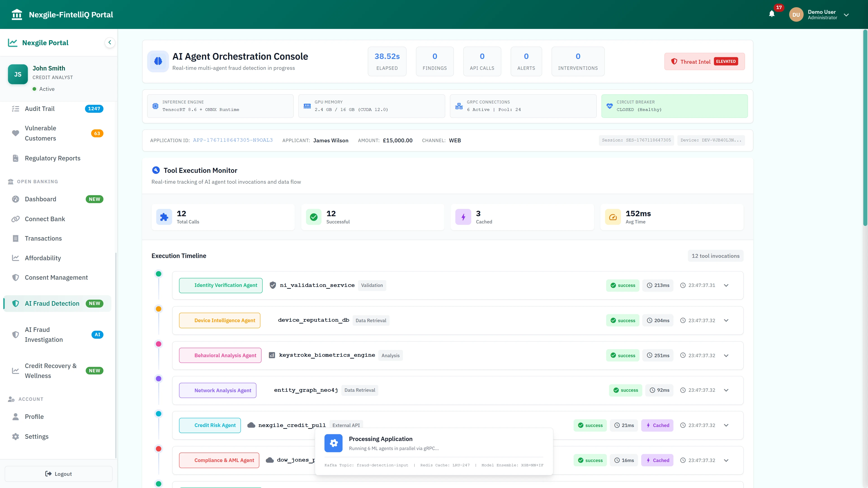Switch to AI Fraud Detection section
This screenshot has height=488, width=868.
(x=52, y=303)
